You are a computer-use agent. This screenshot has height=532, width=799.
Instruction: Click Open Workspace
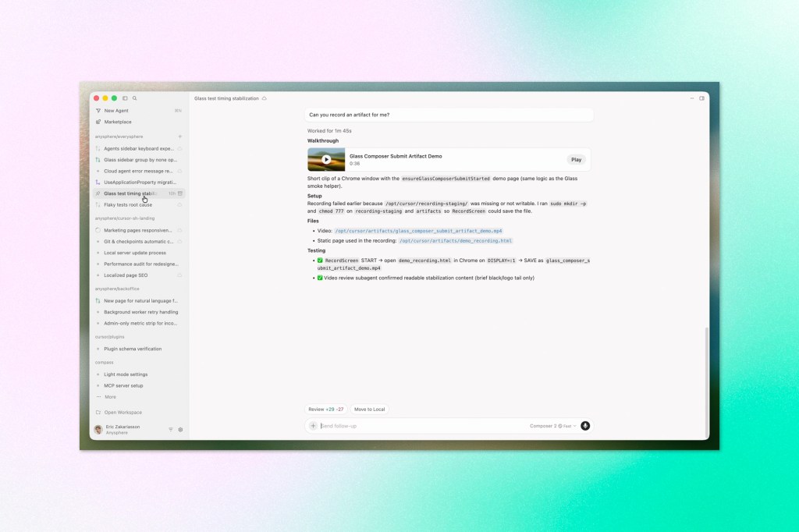coord(123,412)
